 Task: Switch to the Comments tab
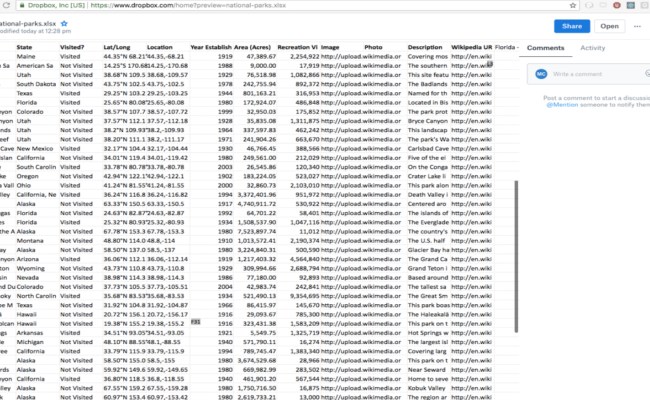tap(546, 48)
